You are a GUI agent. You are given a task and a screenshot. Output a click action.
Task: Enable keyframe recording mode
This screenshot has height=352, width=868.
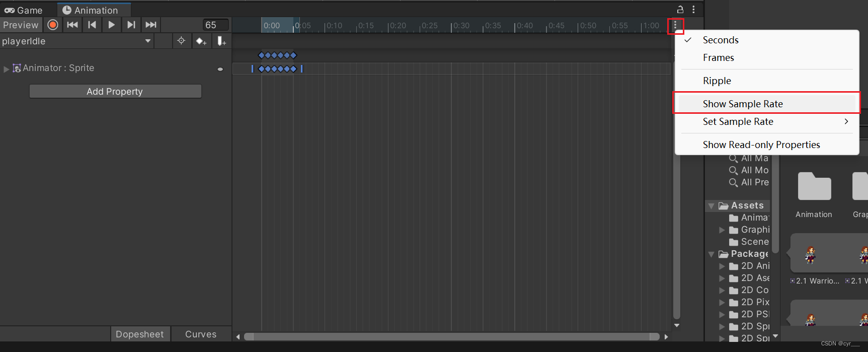click(x=53, y=25)
